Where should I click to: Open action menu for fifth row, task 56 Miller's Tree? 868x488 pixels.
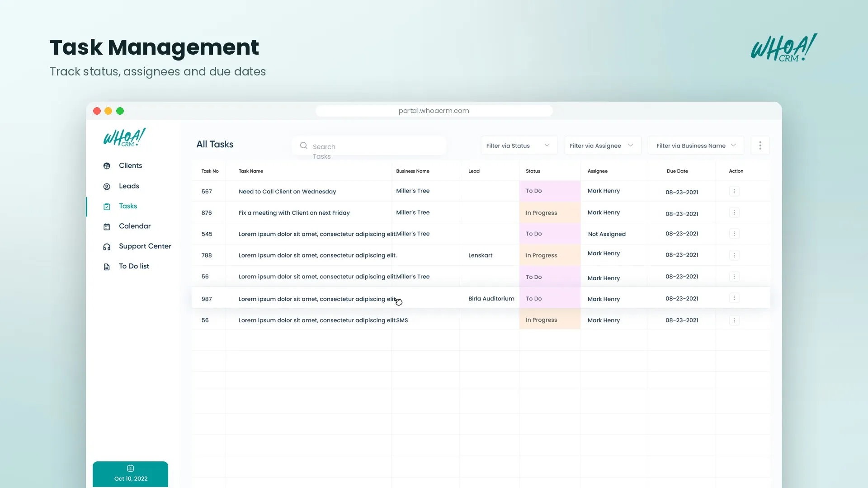coord(734,277)
